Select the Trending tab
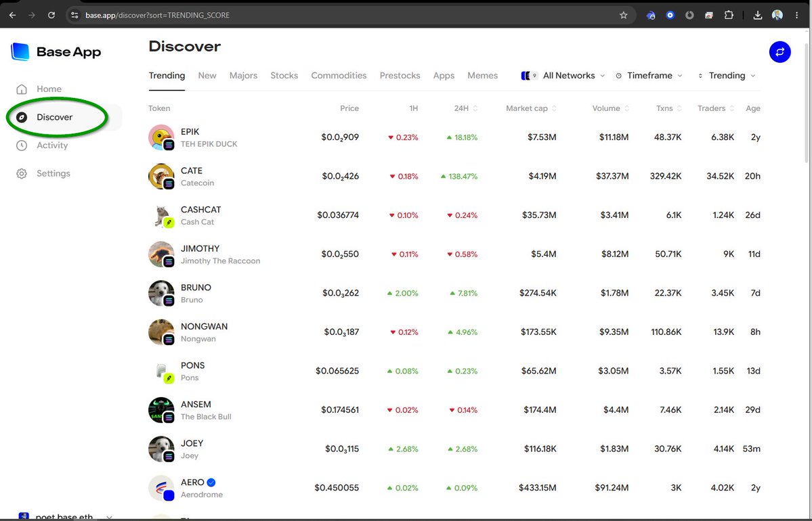812x521 pixels. click(x=167, y=76)
